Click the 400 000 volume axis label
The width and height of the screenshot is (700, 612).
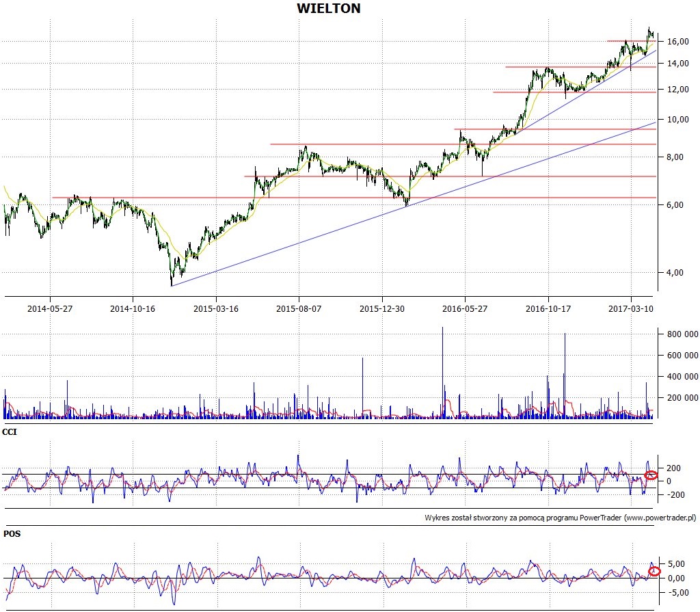click(683, 377)
